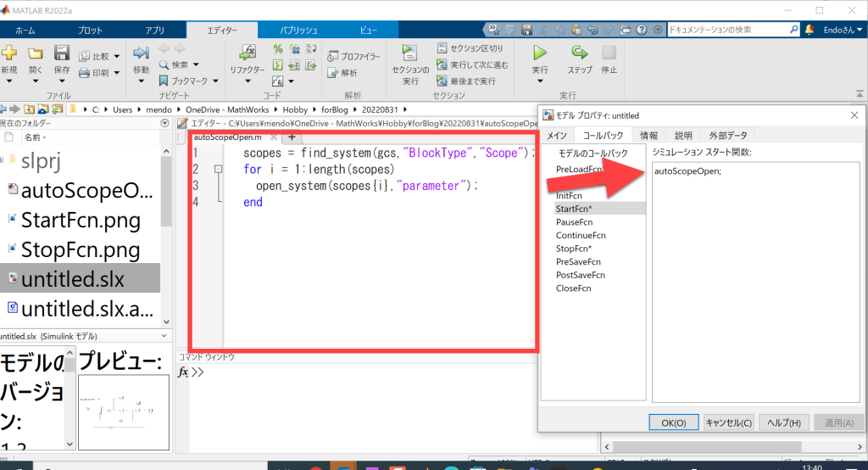This screenshot has width=868, height=470.
Task: Click the Run Section (セクションの実行) icon
Action: pos(410,54)
